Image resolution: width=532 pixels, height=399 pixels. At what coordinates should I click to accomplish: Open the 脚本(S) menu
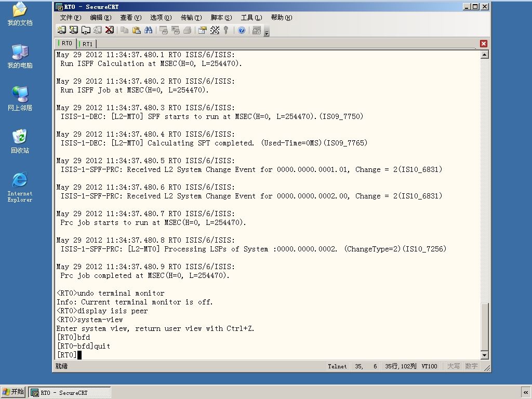[x=221, y=17]
